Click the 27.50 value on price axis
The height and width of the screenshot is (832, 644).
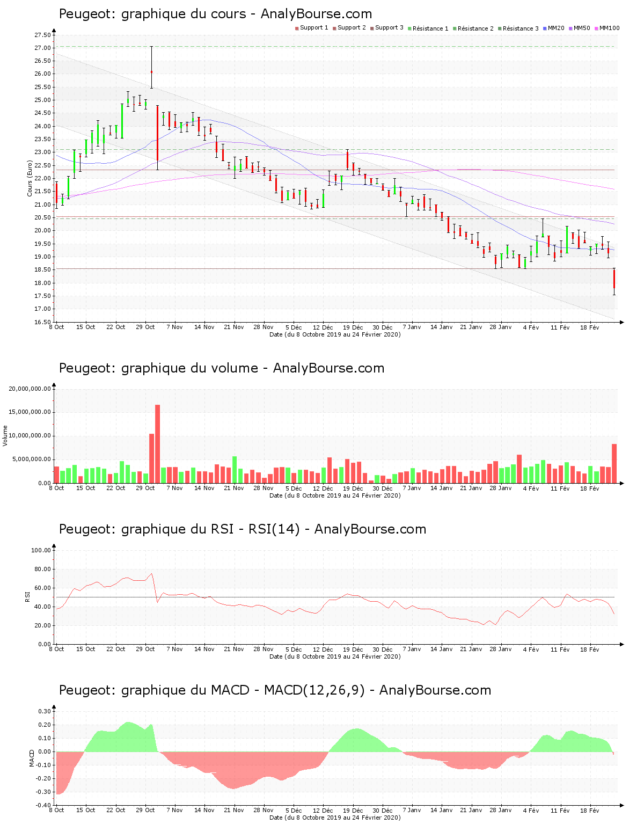tap(42, 35)
